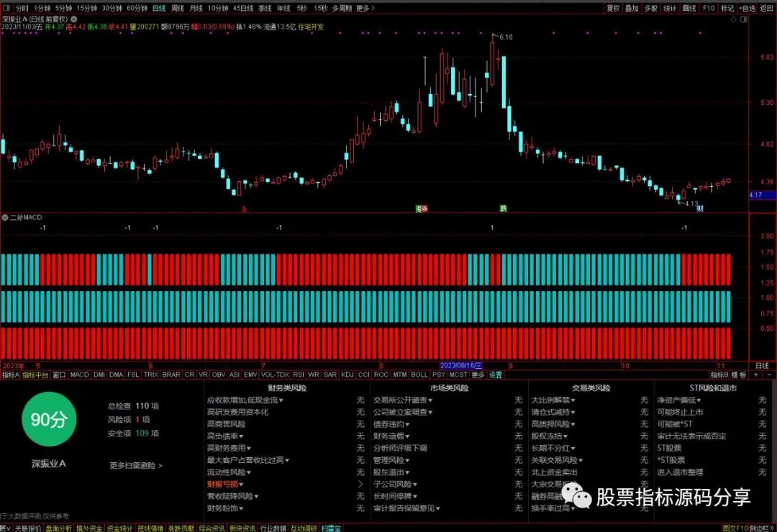Toggle the 指标B indicator group

coord(719,375)
